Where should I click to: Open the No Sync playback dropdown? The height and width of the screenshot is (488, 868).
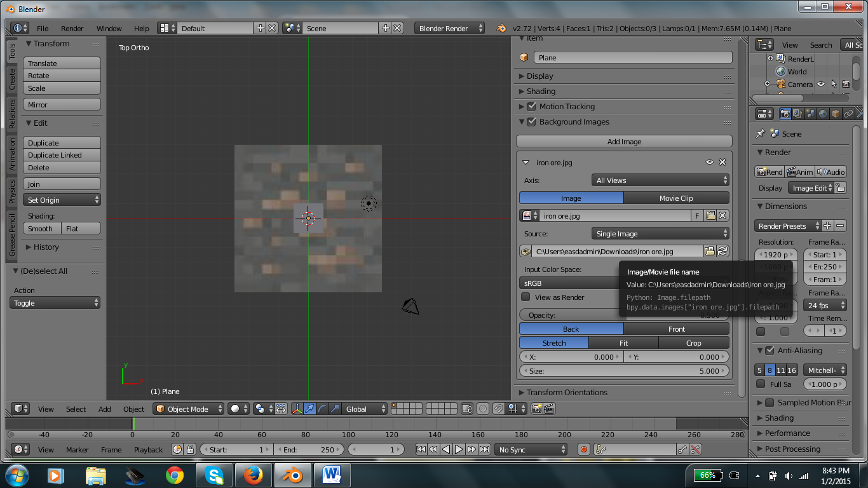(531, 450)
